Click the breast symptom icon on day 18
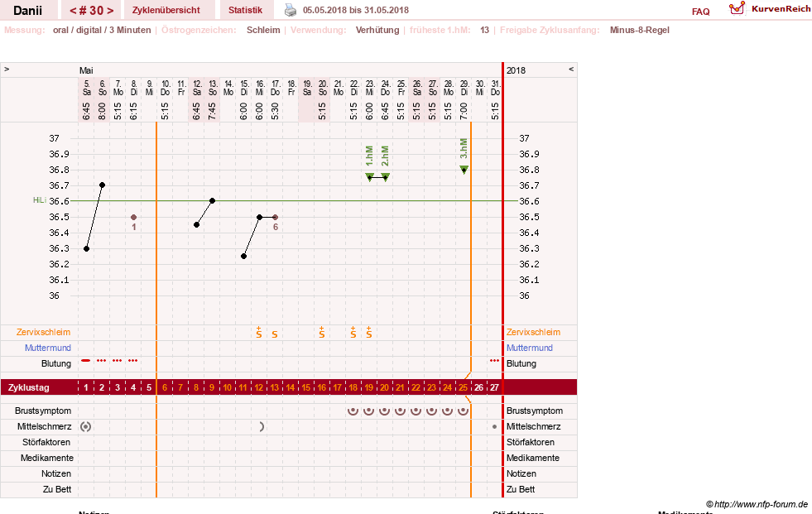Viewport: 812px width, 514px height. coord(353,411)
